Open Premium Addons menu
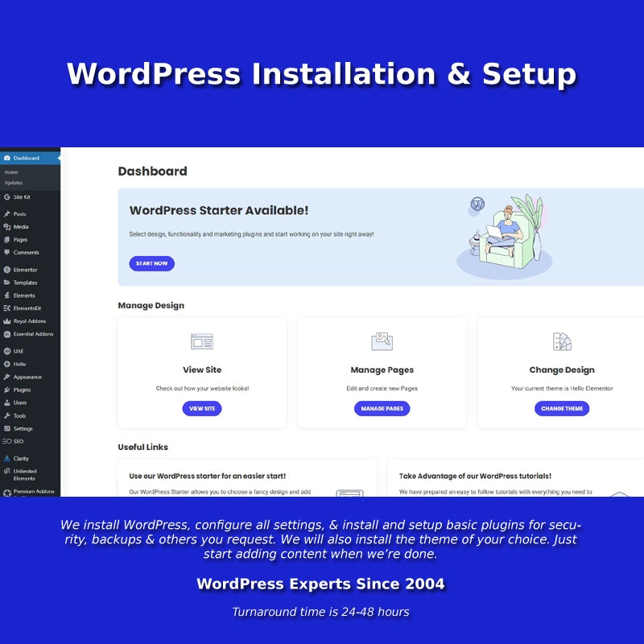The image size is (644, 644). (x=30, y=492)
